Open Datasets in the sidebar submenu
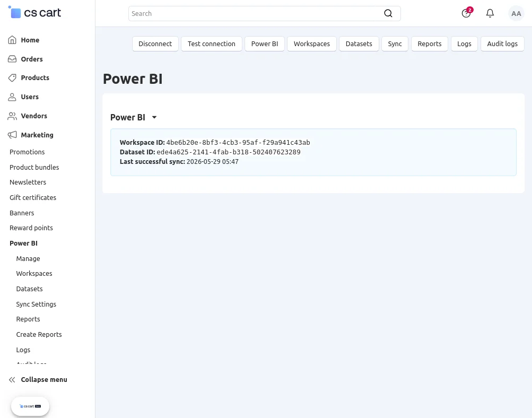The width and height of the screenshot is (532, 418). click(30, 289)
